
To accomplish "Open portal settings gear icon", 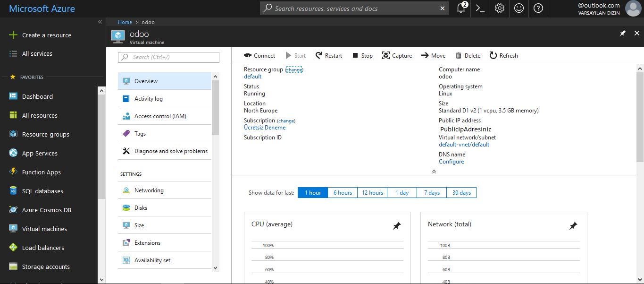I will (500, 8).
